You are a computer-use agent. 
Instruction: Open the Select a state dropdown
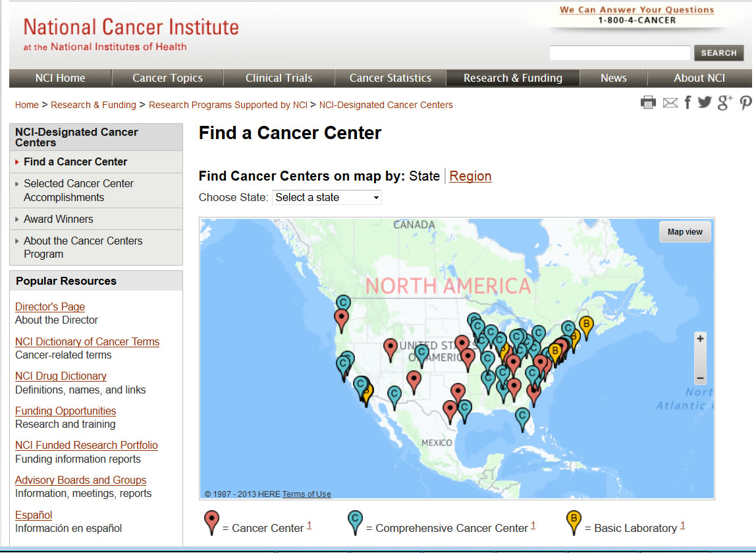coord(327,197)
